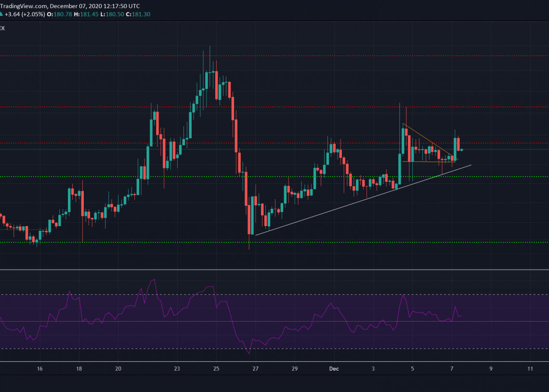Select the lowest green dotted support line
The image size is (549, 392).
(x=144, y=242)
